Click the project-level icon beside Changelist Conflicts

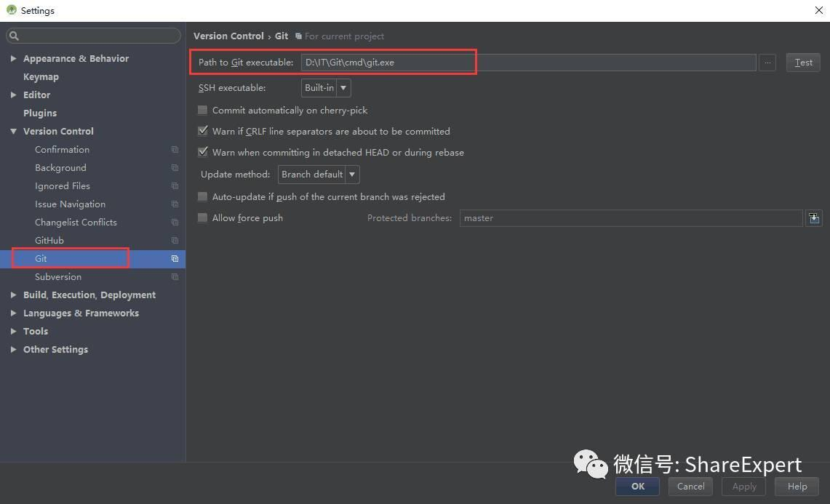175,223
